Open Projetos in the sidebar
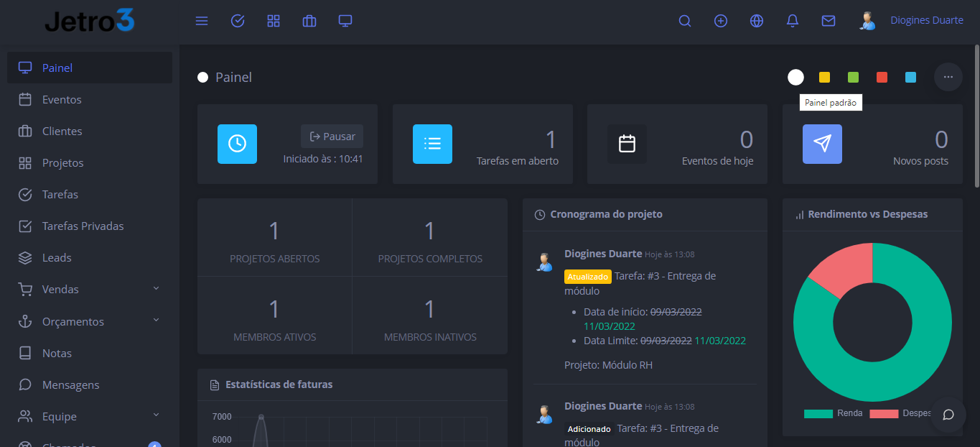Image resolution: width=980 pixels, height=447 pixels. tap(62, 163)
